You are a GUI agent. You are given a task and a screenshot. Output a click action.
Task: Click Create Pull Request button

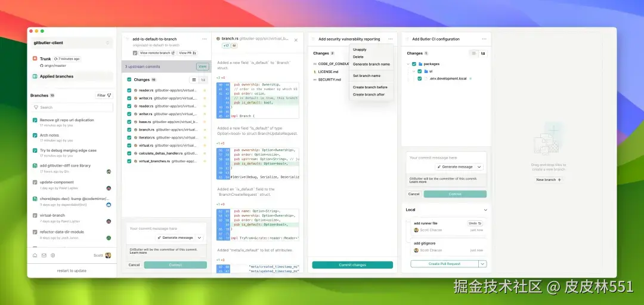[444, 264]
